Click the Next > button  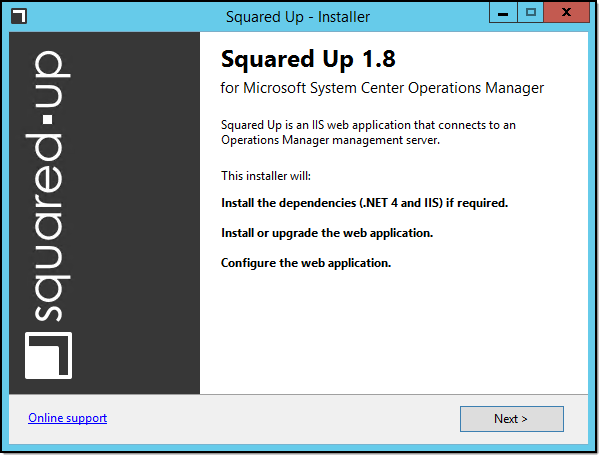511,418
